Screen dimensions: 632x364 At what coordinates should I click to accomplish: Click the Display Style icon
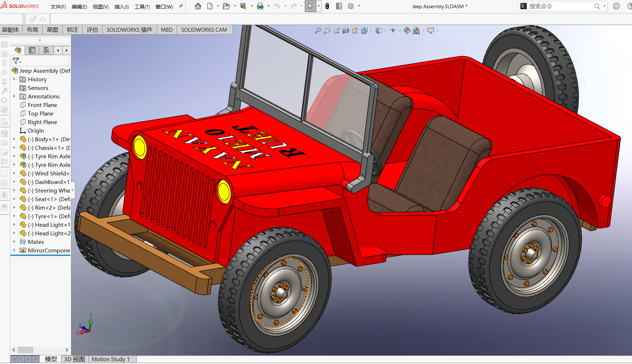(x=379, y=31)
